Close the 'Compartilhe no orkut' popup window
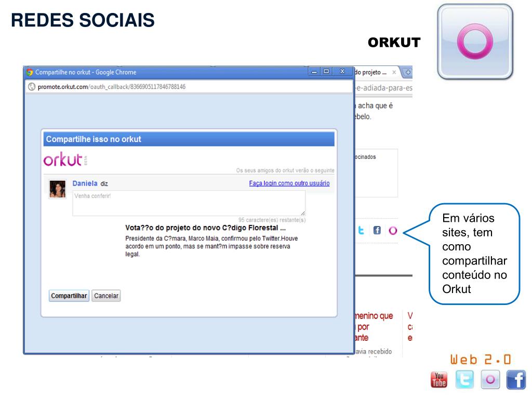 pyautogui.click(x=342, y=72)
